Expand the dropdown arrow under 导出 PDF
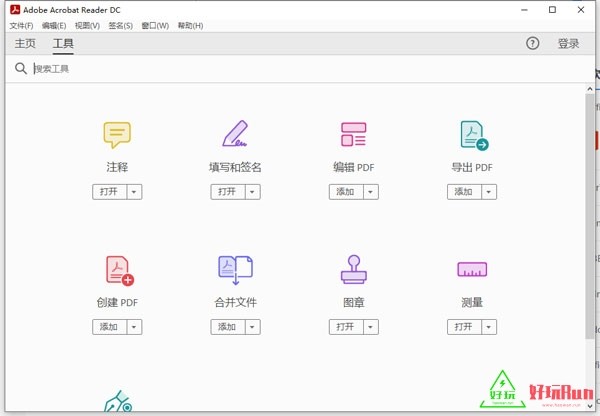This screenshot has height=416, width=600. [489, 192]
